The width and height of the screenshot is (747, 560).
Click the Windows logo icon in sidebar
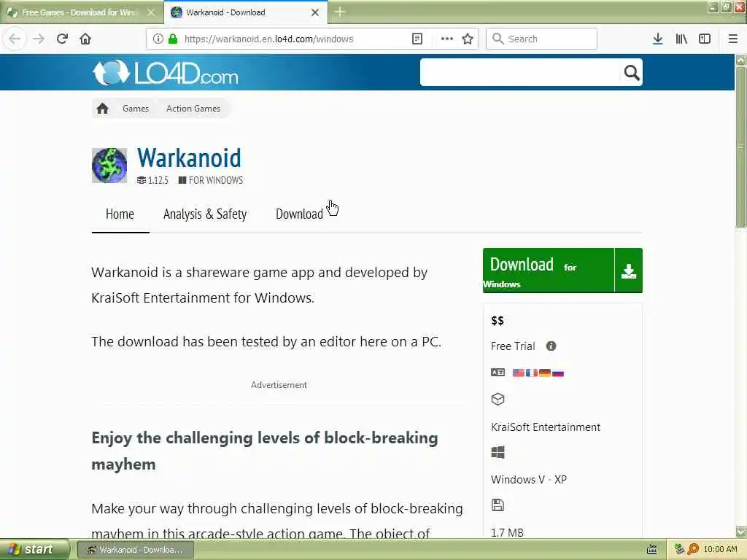coord(498,452)
